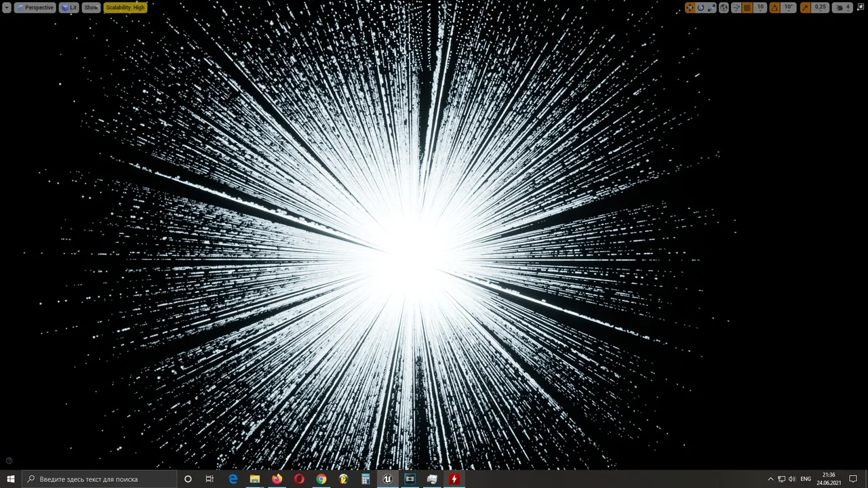Select the translate (move) gizmo mode
The height and width of the screenshot is (488, 868).
point(690,7)
